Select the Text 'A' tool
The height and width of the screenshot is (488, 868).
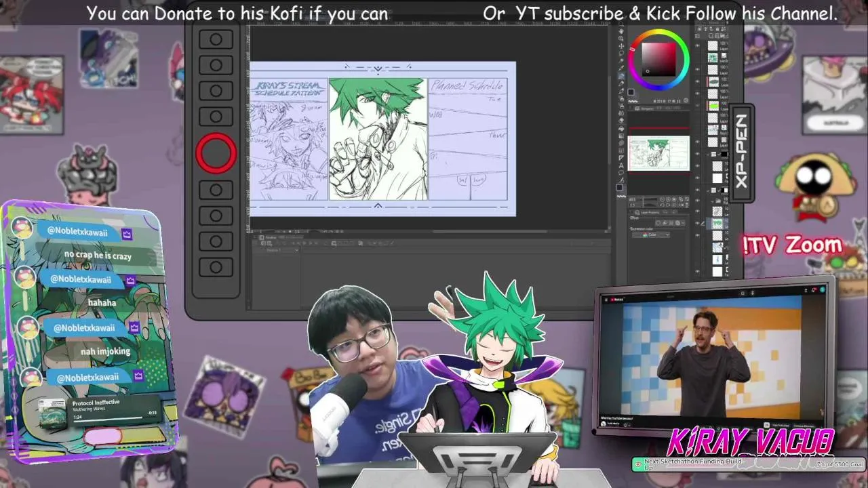click(x=621, y=165)
